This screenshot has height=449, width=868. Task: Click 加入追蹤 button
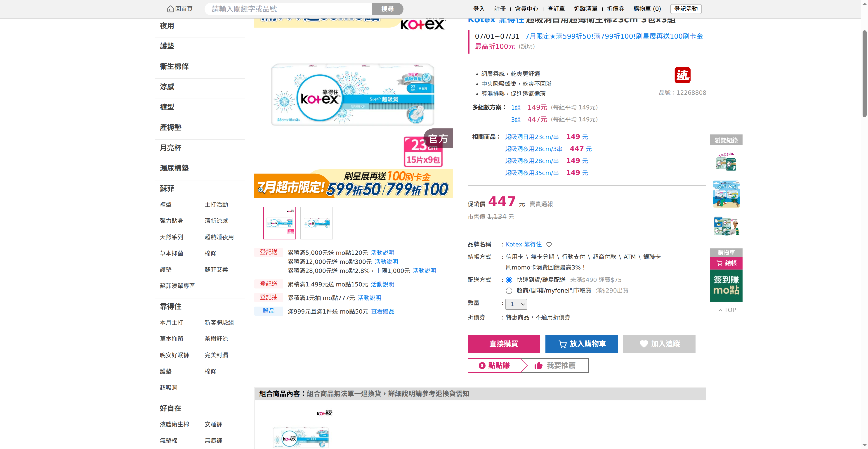click(659, 344)
